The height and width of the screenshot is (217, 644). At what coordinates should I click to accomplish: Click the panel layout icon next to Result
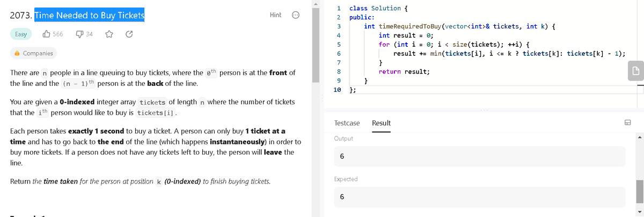(627, 123)
